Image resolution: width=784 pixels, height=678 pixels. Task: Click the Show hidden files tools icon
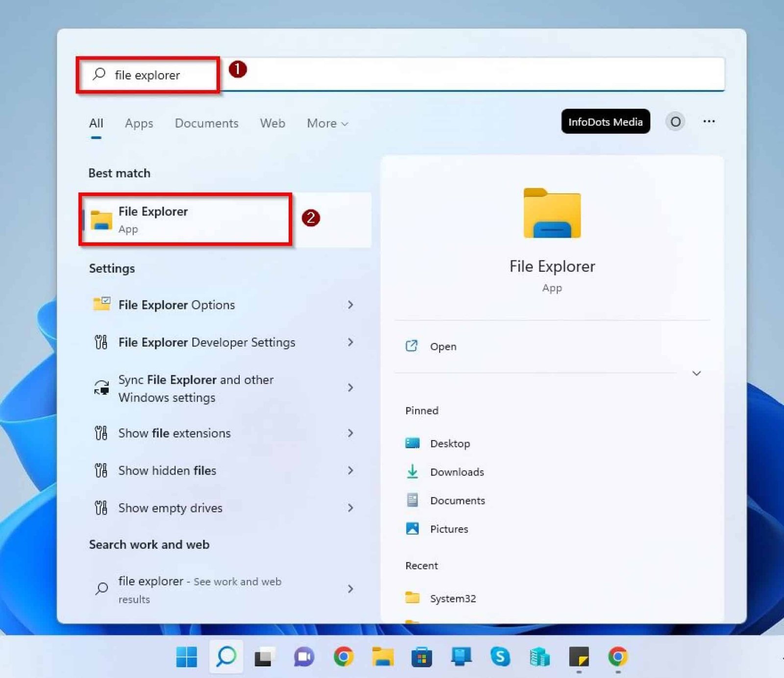coord(101,470)
